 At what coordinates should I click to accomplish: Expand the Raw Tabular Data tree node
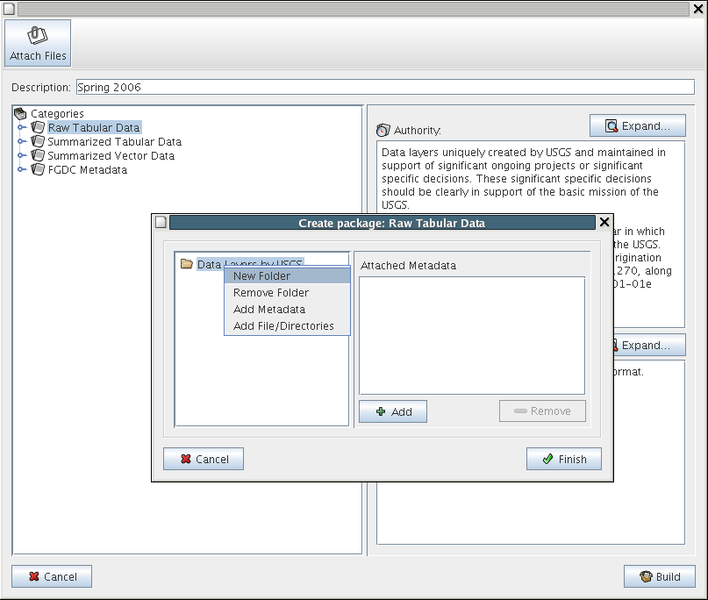pos(22,128)
